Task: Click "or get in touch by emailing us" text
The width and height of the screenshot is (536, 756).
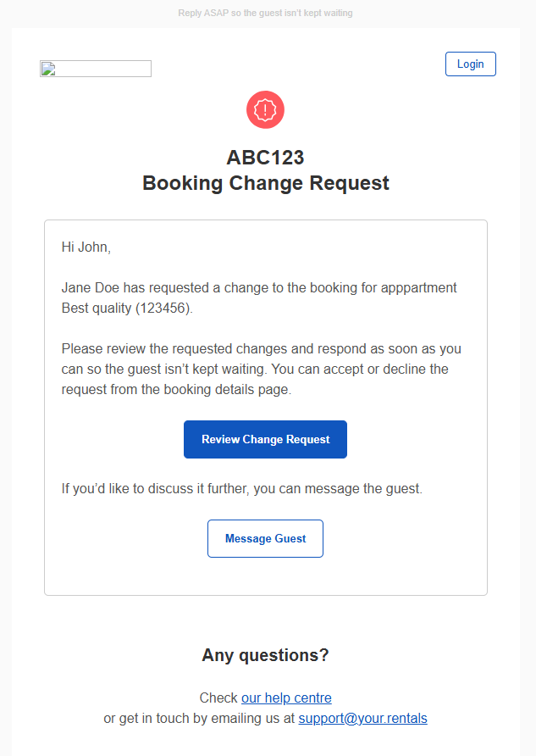Action: pyautogui.click(x=199, y=719)
